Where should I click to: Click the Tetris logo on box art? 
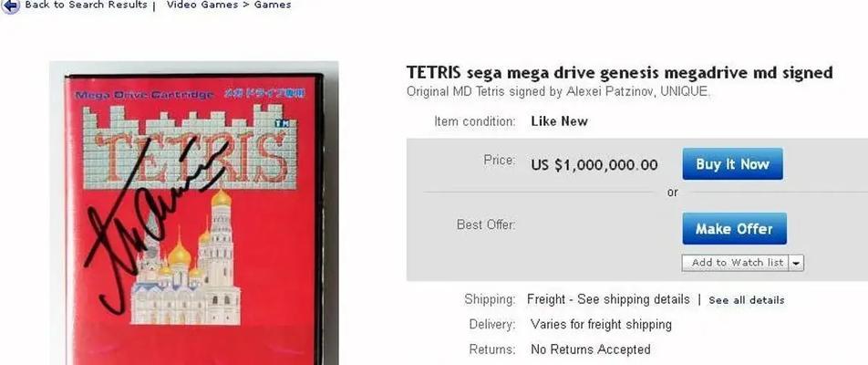[x=190, y=147]
